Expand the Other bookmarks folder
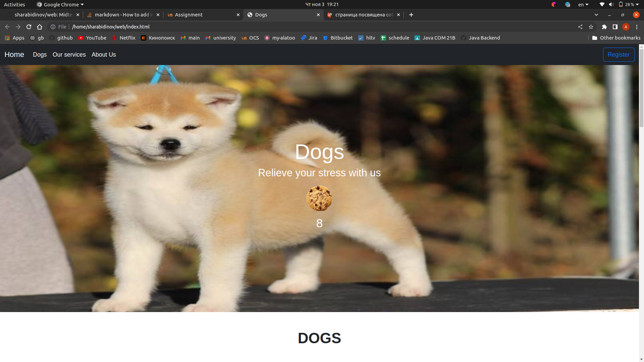Screen dimensions: 644x362 [616, 38]
